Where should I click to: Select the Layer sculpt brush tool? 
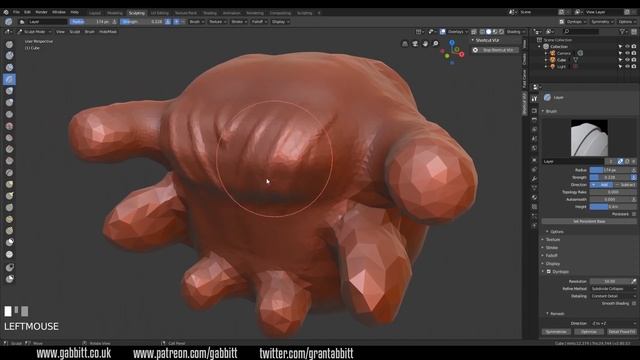(x=9, y=79)
